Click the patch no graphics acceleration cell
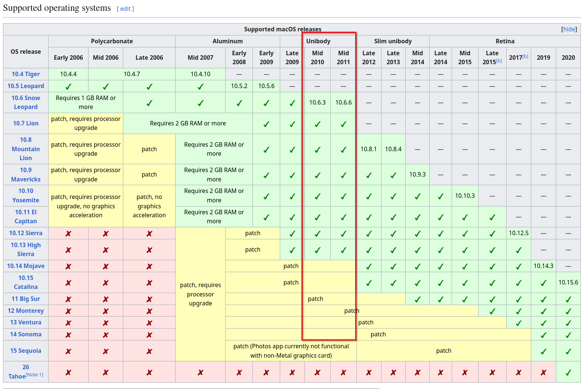 pyautogui.click(x=149, y=206)
